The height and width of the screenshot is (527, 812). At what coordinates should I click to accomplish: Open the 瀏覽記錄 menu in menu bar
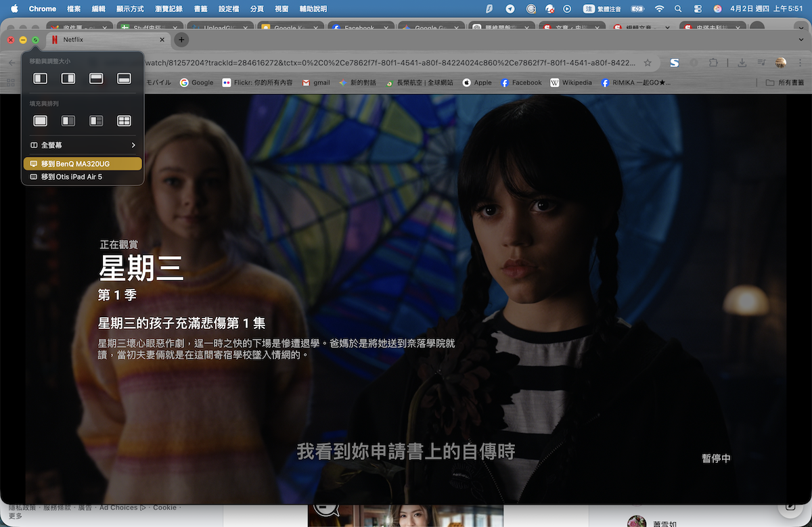pyautogui.click(x=168, y=9)
